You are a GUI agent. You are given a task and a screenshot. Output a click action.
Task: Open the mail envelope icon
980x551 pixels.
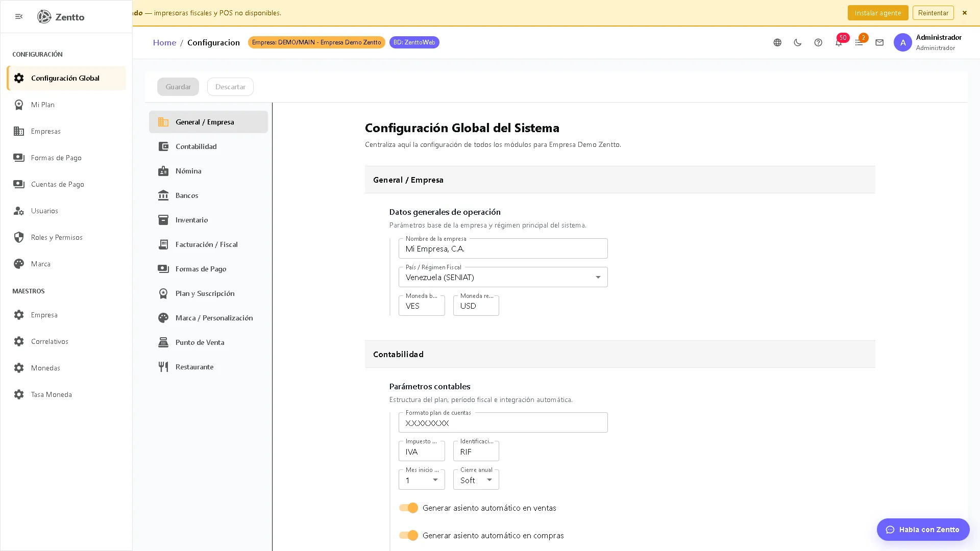click(879, 42)
